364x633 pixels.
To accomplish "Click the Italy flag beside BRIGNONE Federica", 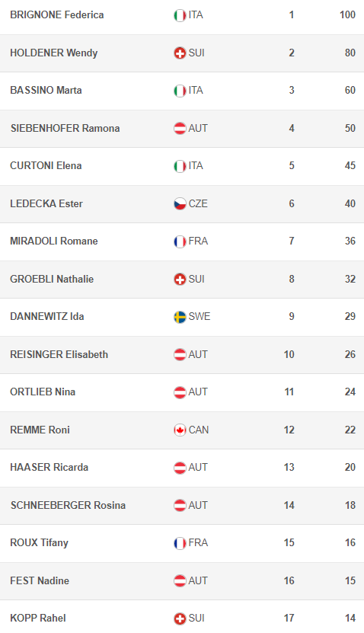I will (x=180, y=15).
